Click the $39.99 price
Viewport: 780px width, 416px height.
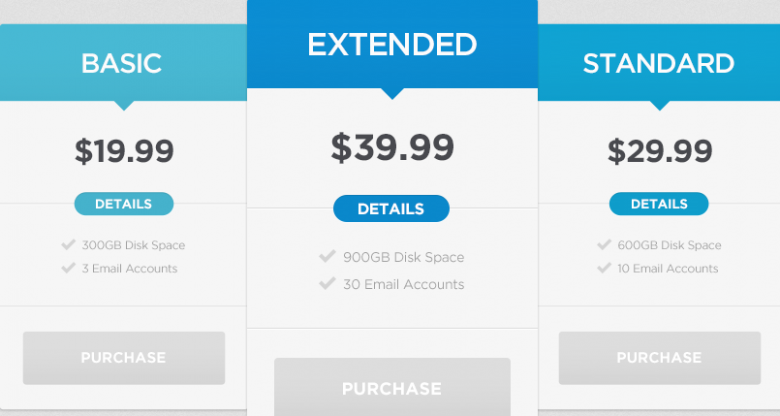pyautogui.click(x=392, y=148)
